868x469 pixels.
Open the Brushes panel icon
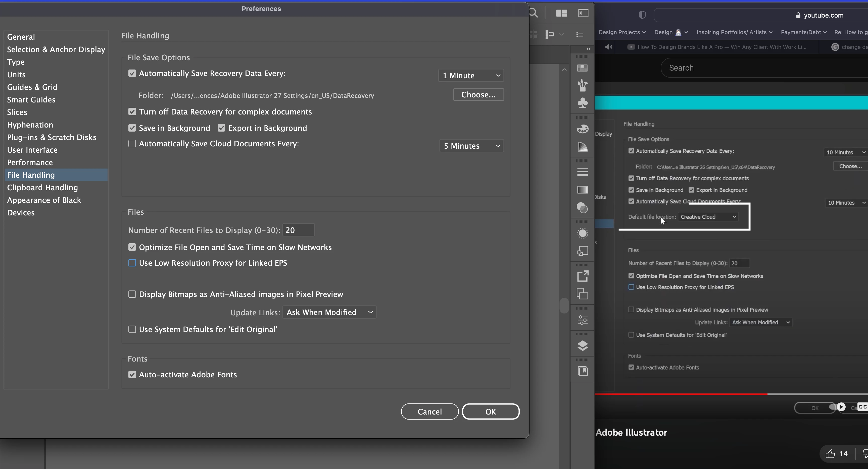(582, 85)
